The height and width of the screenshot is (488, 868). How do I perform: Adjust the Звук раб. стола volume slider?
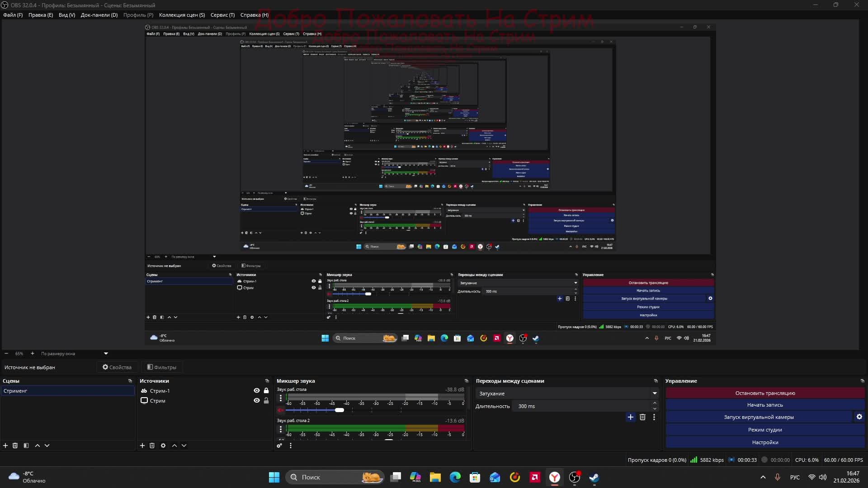[x=340, y=410]
